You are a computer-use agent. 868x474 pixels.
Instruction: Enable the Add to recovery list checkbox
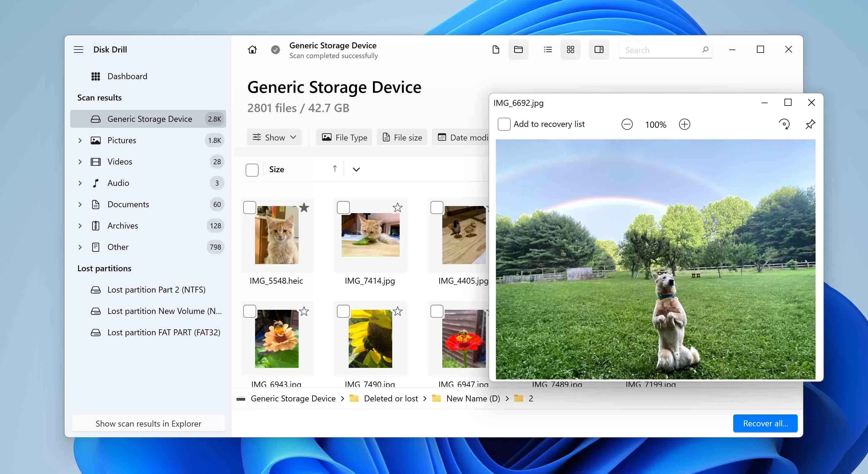tap(504, 124)
